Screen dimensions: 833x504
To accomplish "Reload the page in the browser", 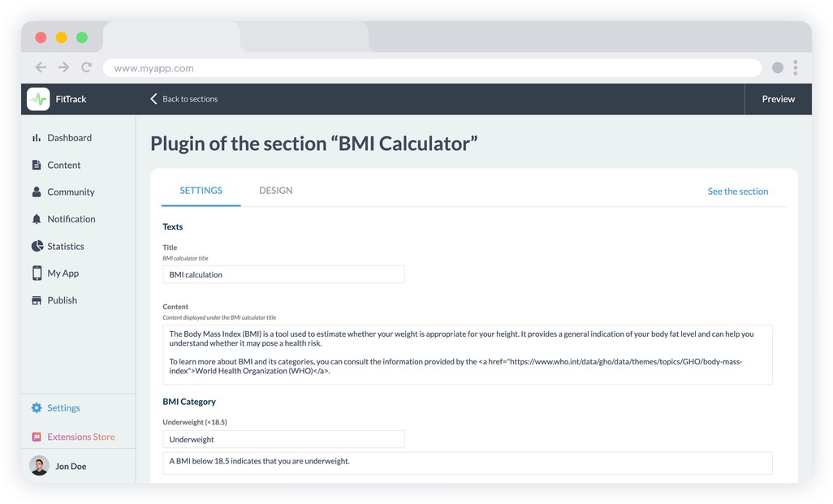I will [x=86, y=68].
